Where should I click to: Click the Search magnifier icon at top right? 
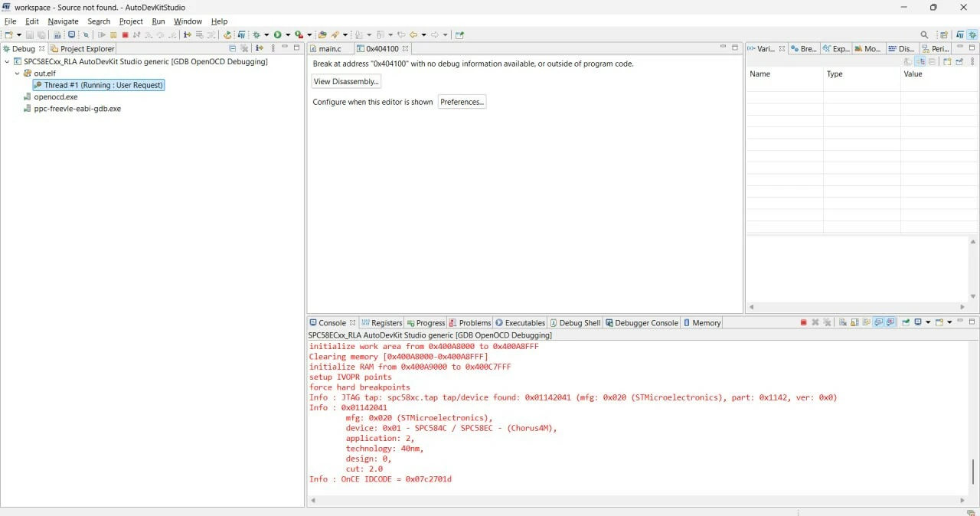tap(924, 34)
